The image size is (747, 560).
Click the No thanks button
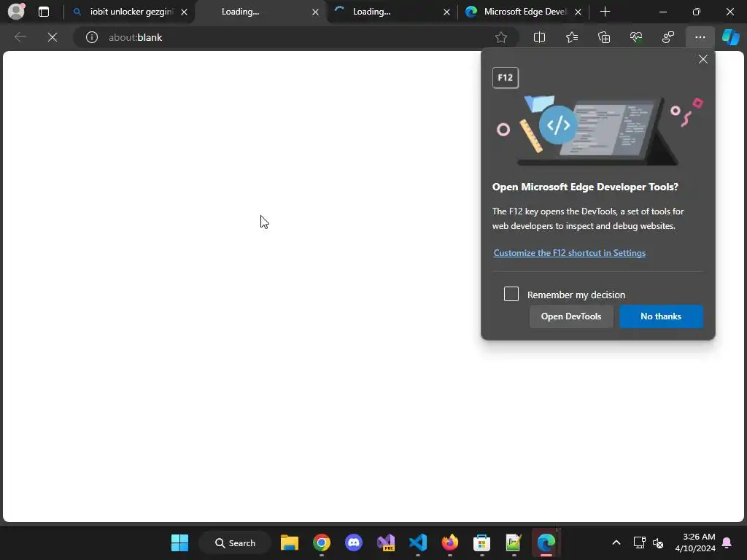[x=661, y=316]
